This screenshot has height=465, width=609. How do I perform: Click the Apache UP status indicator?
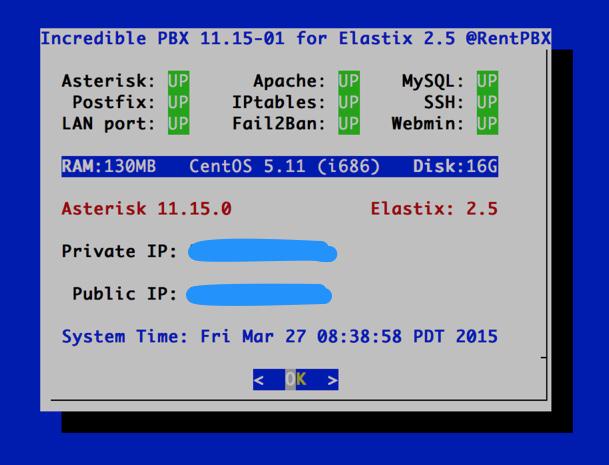click(349, 81)
